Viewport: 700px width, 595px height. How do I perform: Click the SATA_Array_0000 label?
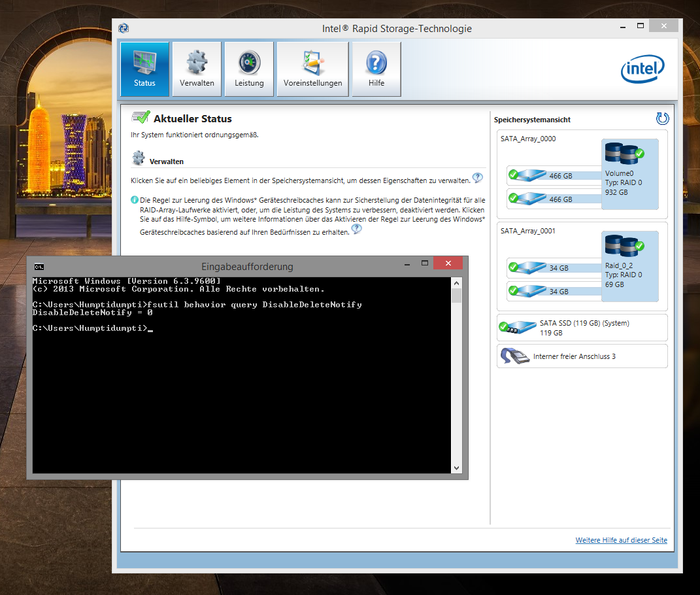(528, 139)
